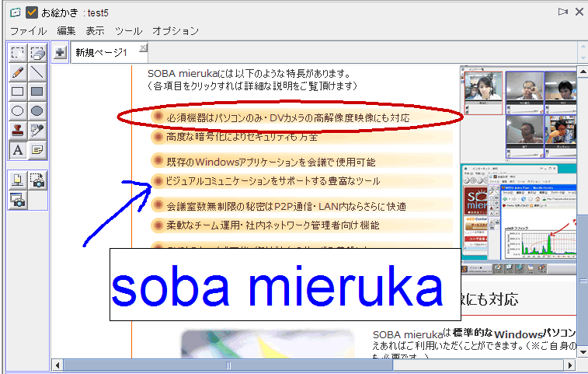Viewport: 588px width, 374px height.
Task: Click the vertical scrollbar down arrow
Action: click(583, 352)
